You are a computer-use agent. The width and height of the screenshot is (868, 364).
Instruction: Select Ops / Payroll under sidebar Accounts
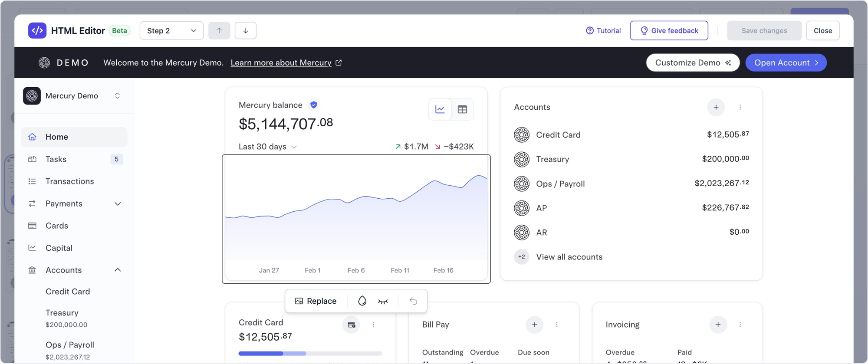pyautogui.click(x=70, y=350)
